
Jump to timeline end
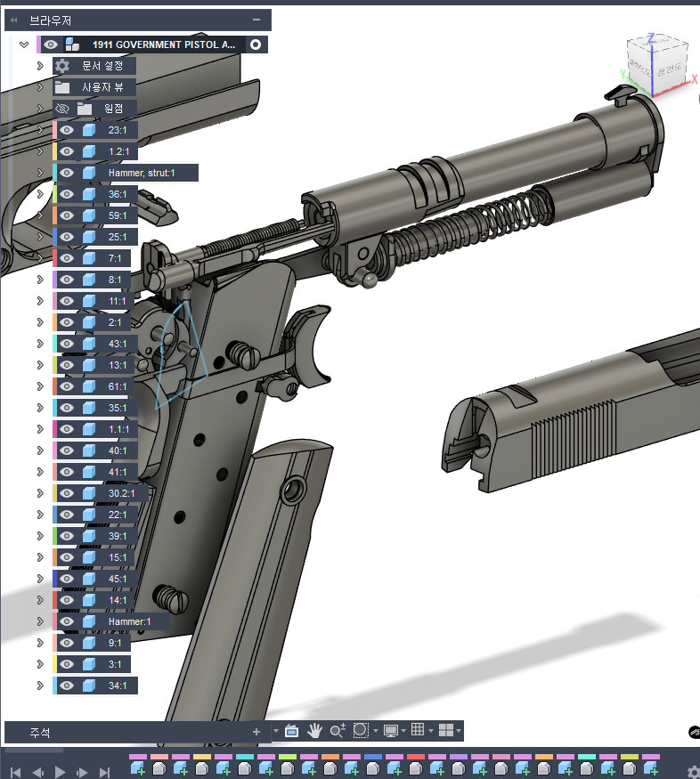[x=104, y=772]
